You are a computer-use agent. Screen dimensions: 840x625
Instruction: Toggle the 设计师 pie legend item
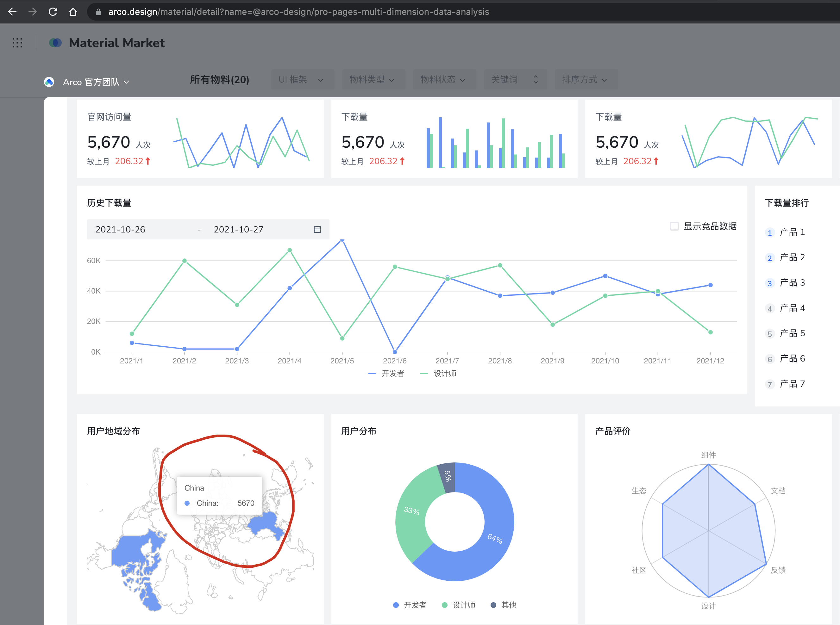tap(458, 605)
